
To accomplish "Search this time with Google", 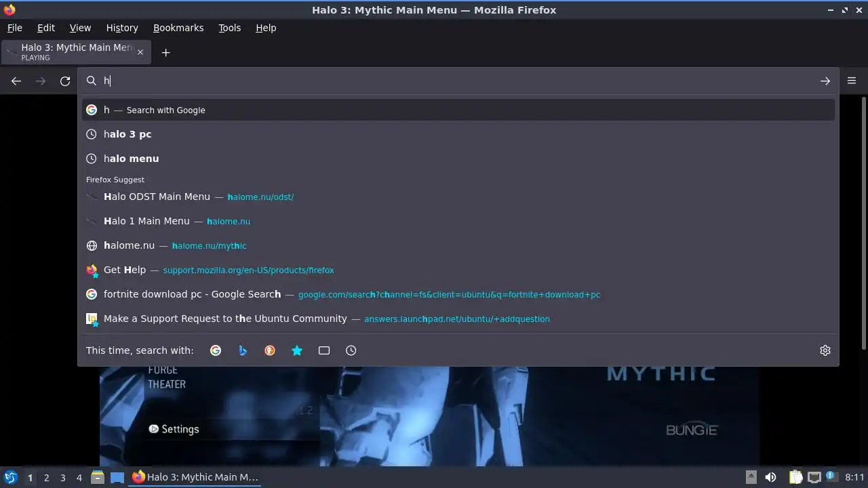I will click(216, 350).
